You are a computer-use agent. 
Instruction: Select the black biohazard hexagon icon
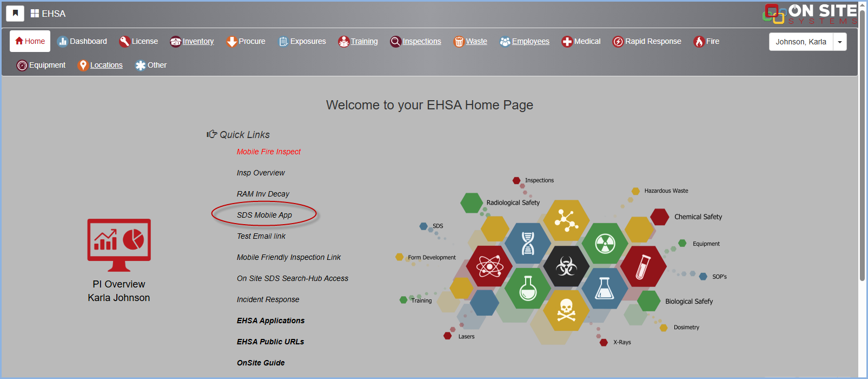pyautogui.click(x=566, y=266)
